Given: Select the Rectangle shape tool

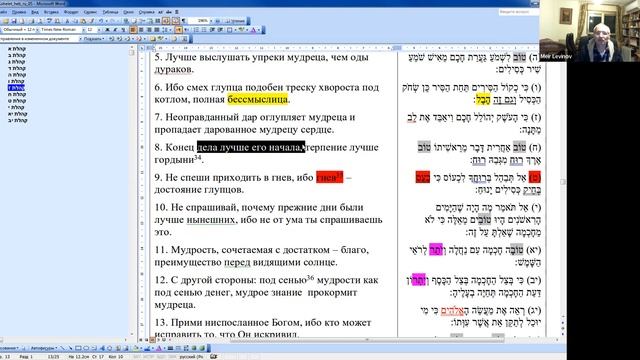Looking at the screenshot, I should coord(78,348).
